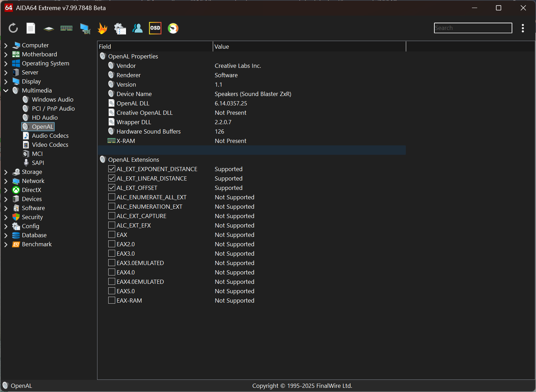Click the Vendor value Creative Labs Inc.
The height and width of the screenshot is (392, 536).
238,66
